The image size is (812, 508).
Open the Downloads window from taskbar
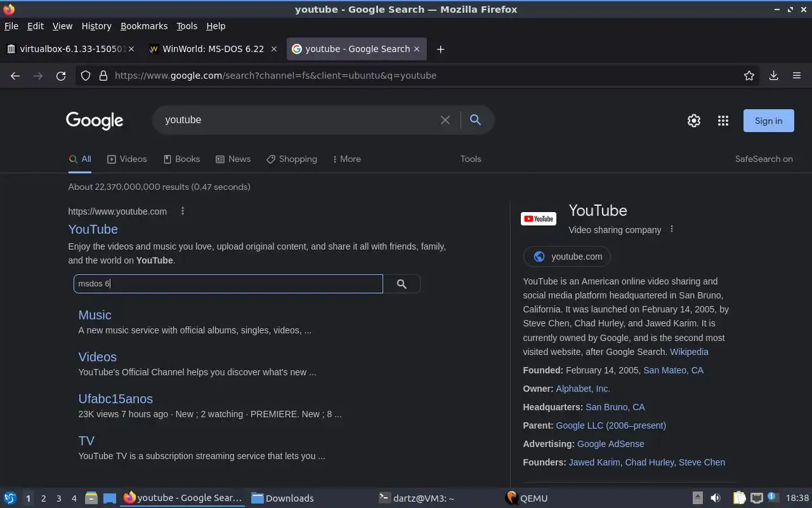click(283, 498)
